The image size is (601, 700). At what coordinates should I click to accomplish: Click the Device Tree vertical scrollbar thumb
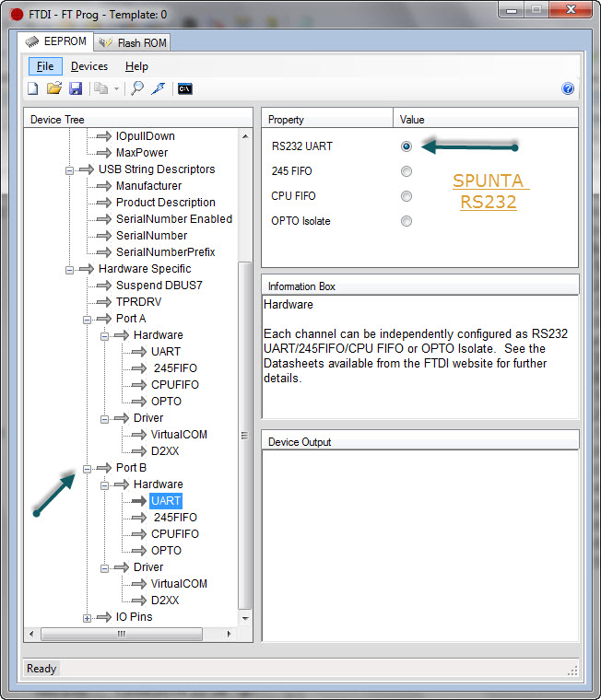click(244, 436)
